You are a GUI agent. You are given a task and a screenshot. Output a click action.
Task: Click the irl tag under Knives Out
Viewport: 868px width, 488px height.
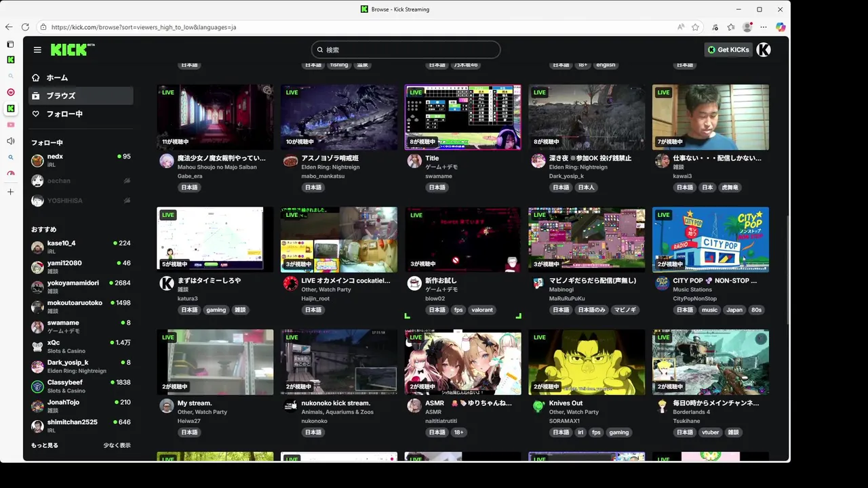[x=580, y=432]
